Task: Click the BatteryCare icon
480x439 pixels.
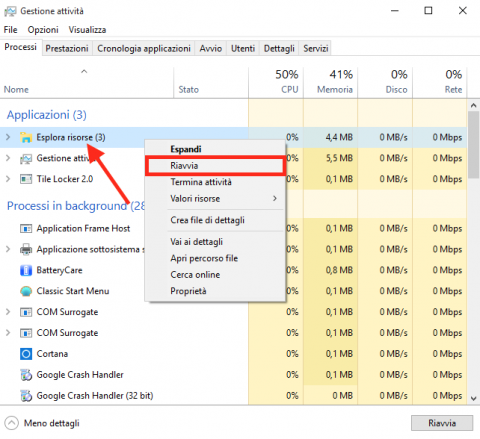Action: pos(26,270)
